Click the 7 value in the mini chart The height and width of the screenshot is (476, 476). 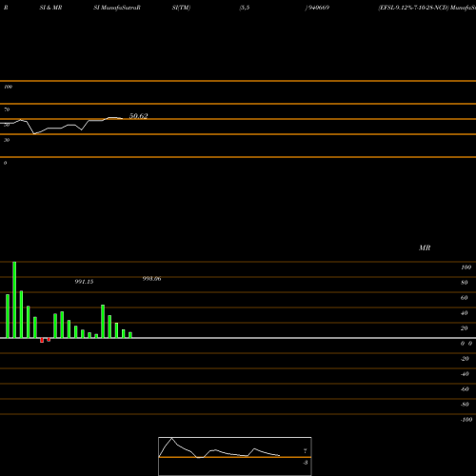point(305,451)
